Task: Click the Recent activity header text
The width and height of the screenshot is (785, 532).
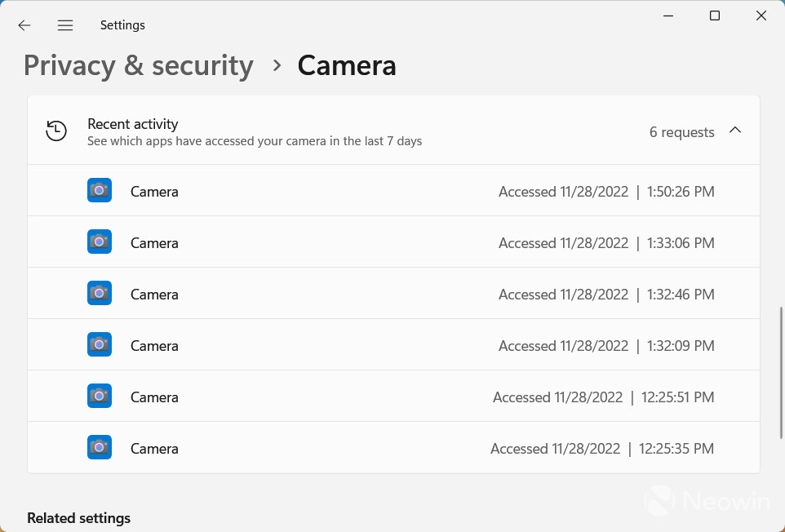Action: (x=133, y=123)
